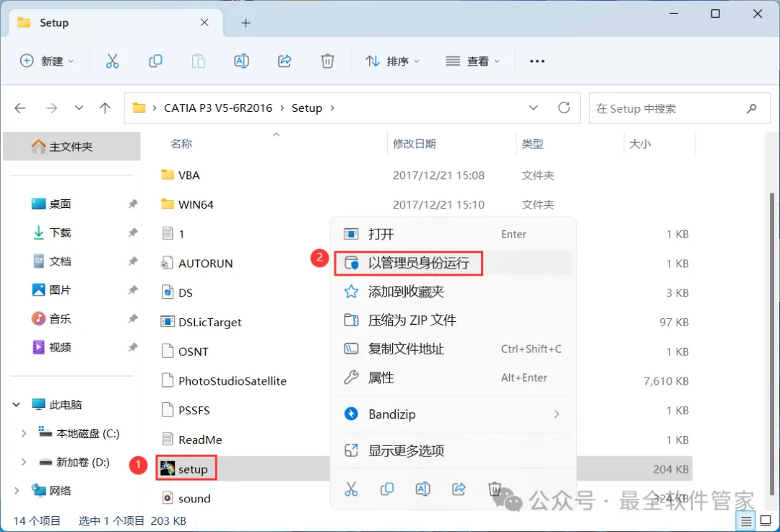Expand the Network (网络) tree node
The image size is (780, 532).
tap(17, 491)
